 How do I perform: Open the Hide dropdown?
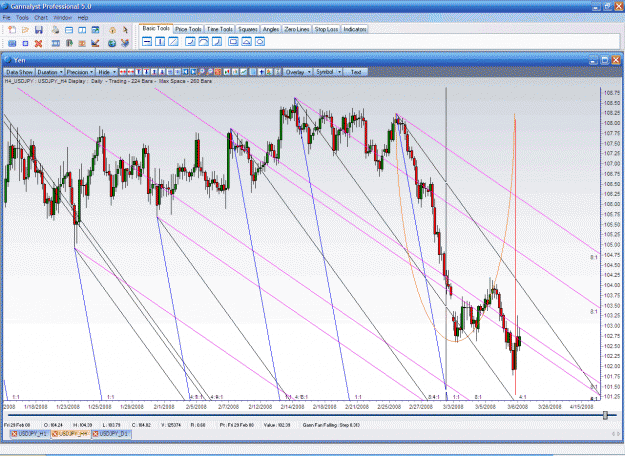pos(107,72)
